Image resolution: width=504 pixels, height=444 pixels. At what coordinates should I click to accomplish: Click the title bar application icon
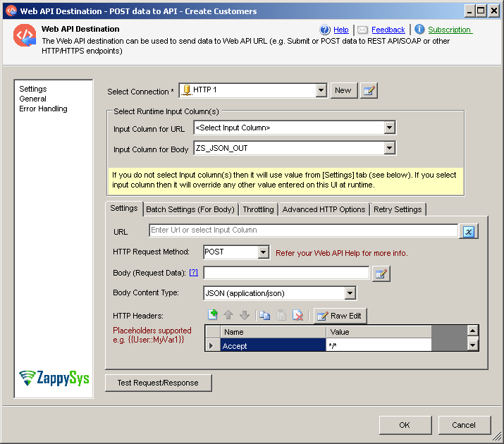11,11
